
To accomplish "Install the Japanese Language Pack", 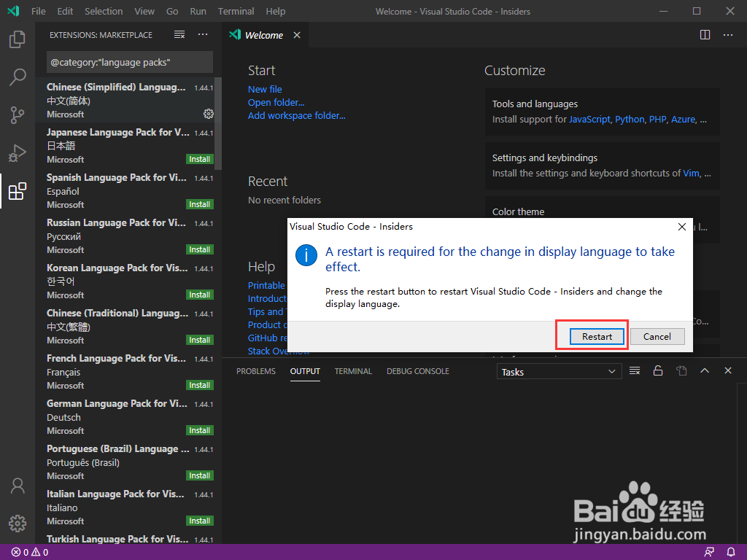I will (x=199, y=159).
